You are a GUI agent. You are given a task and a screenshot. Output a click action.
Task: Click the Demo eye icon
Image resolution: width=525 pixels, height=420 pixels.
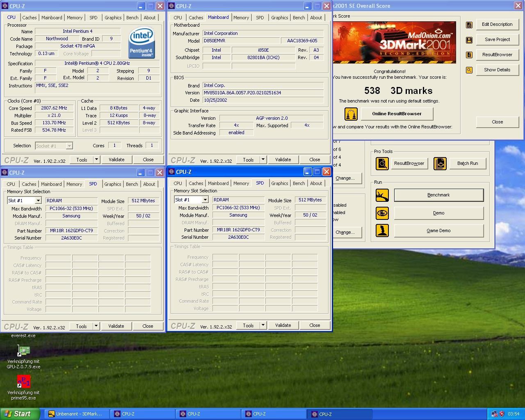tap(382, 213)
